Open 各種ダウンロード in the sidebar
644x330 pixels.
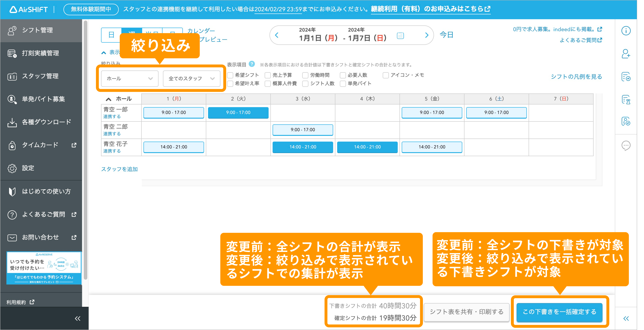point(41,122)
